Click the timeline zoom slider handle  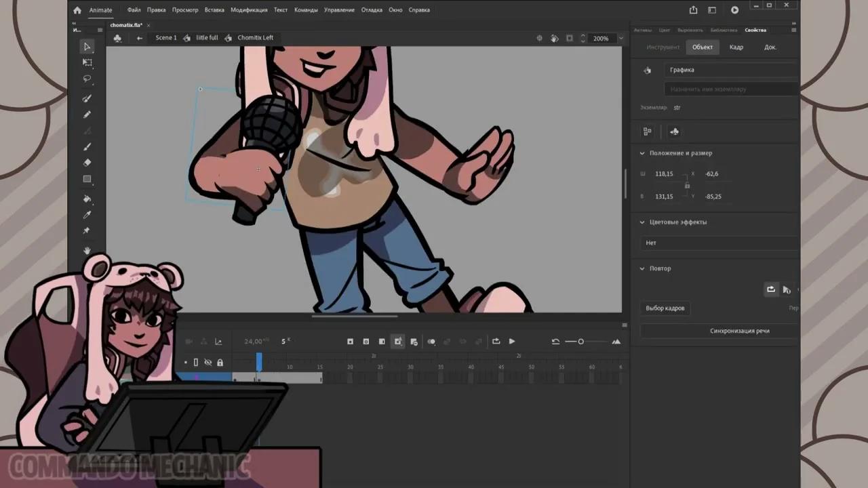pos(580,342)
